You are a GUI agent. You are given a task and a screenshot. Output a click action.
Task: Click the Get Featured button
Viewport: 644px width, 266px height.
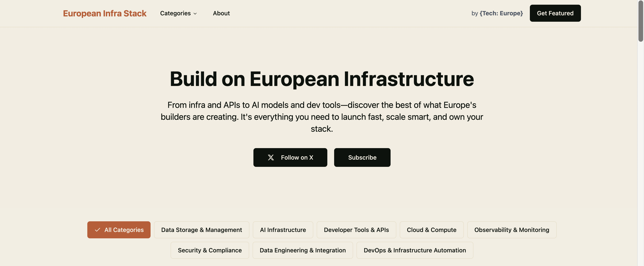click(x=555, y=13)
